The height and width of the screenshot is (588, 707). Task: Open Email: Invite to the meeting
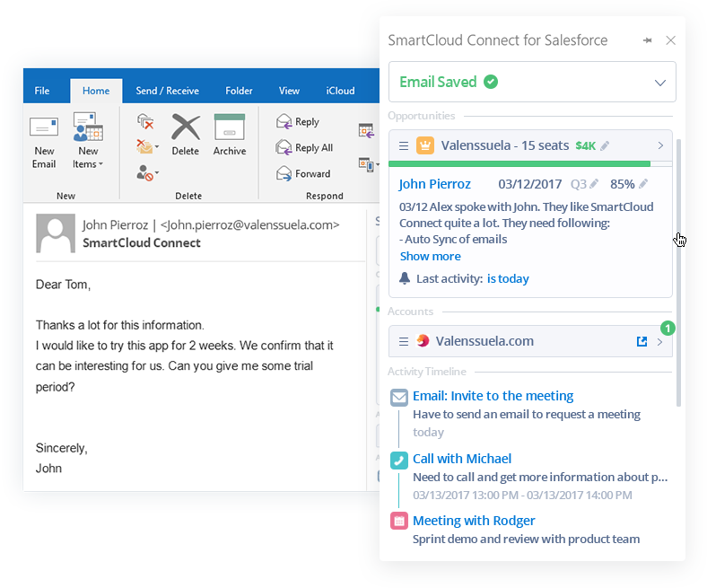point(493,396)
